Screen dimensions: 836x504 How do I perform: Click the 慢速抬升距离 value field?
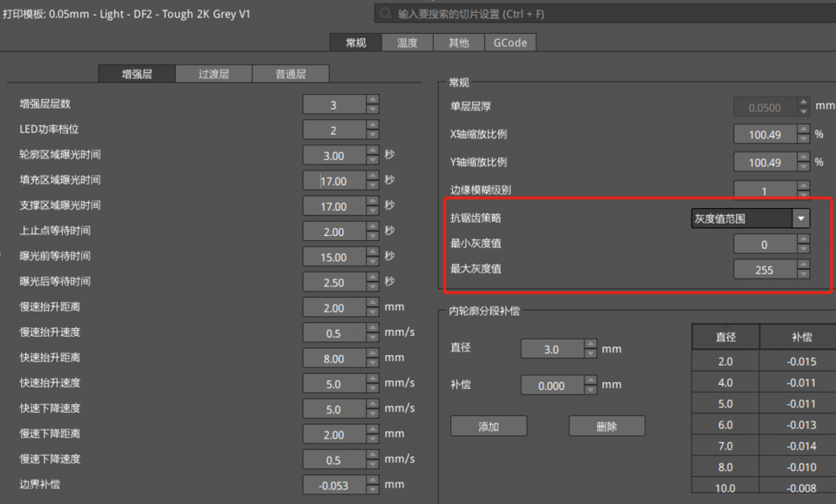coord(334,307)
